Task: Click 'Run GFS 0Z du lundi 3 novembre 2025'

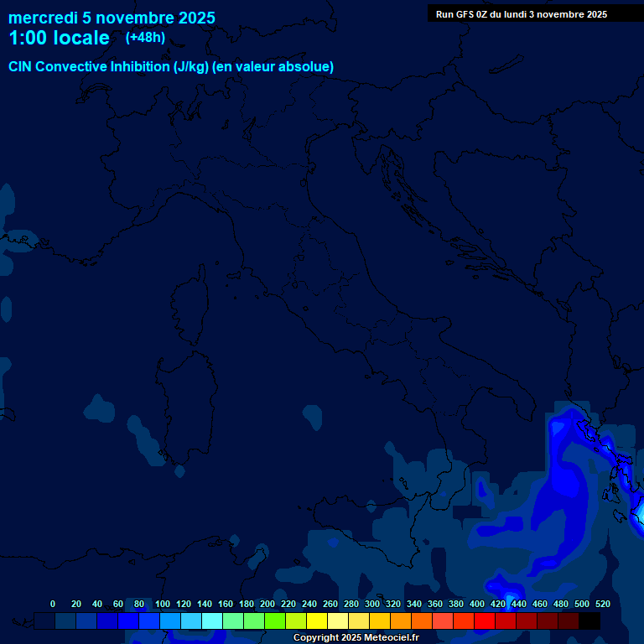Action: [522, 14]
